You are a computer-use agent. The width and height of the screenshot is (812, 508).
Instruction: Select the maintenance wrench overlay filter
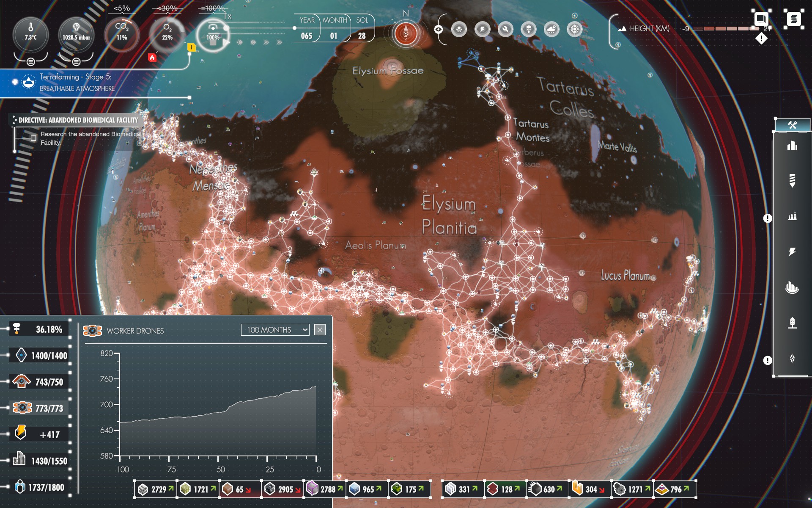[505, 29]
